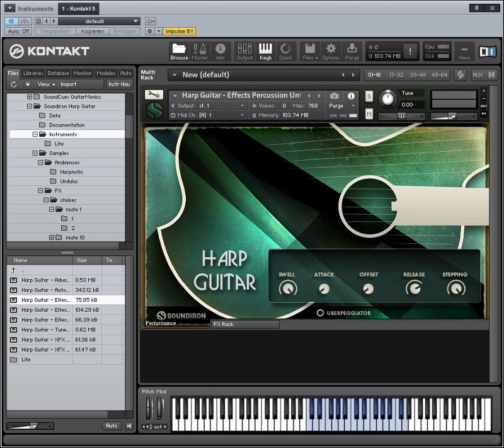
Task: Open the Master editor icon
Action: click(200, 52)
